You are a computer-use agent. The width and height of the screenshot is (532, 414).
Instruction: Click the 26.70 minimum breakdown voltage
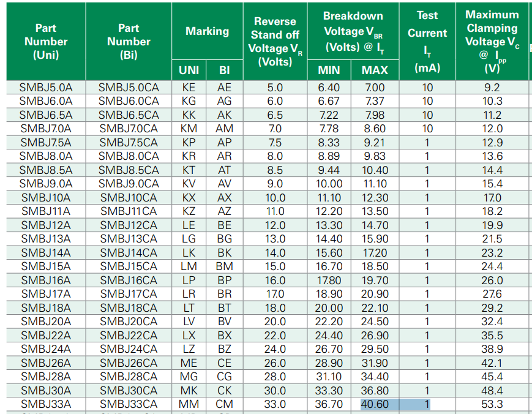coord(329,349)
